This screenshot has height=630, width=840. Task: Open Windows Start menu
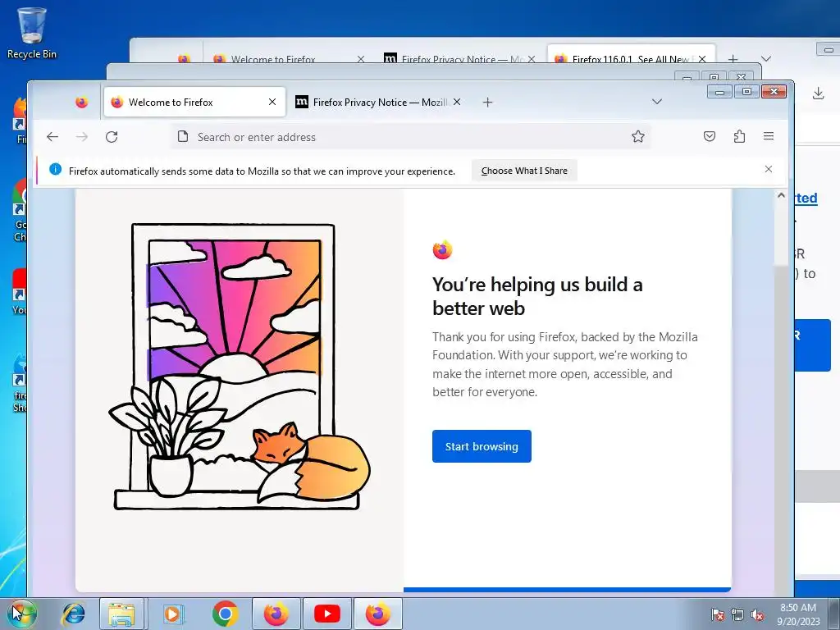click(21, 614)
